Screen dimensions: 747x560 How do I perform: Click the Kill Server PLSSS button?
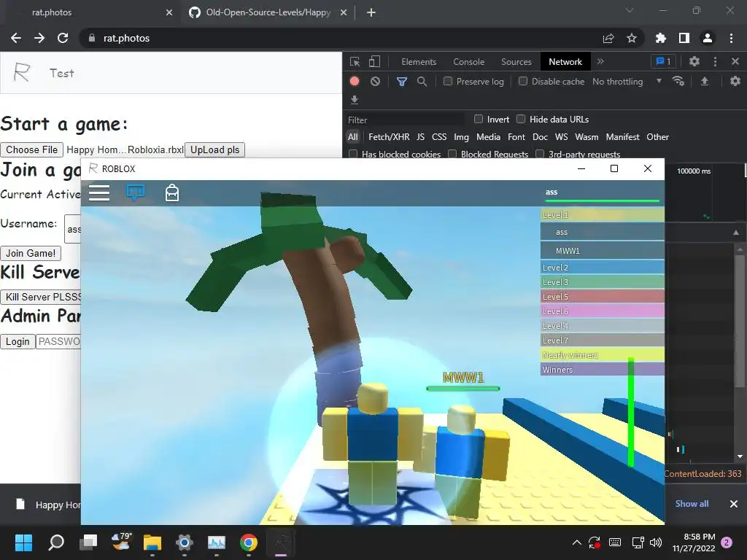(x=42, y=297)
